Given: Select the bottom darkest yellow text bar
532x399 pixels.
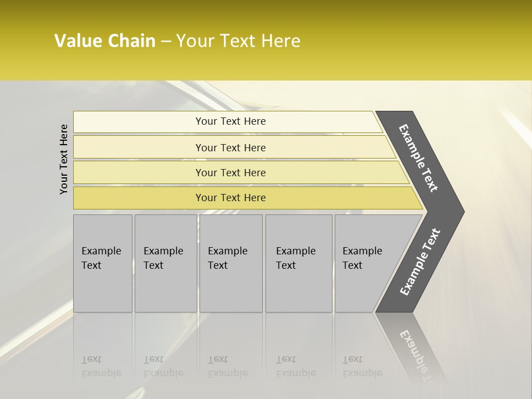Looking at the screenshot, I should coord(230,198).
